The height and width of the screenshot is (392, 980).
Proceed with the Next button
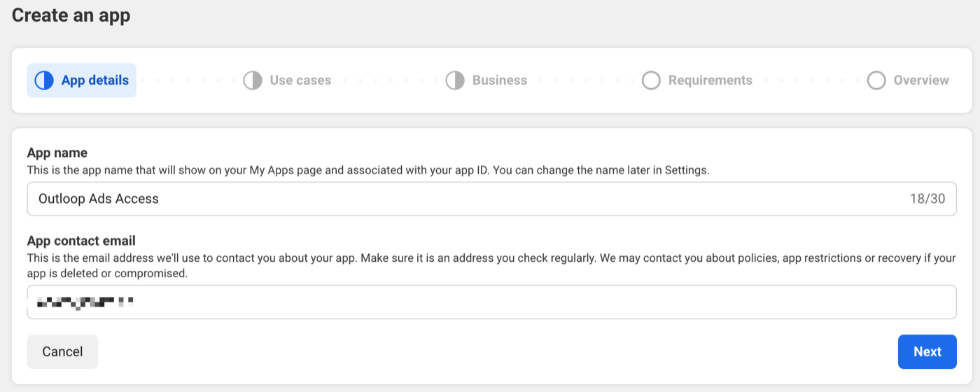pyautogui.click(x=927, y=351)
